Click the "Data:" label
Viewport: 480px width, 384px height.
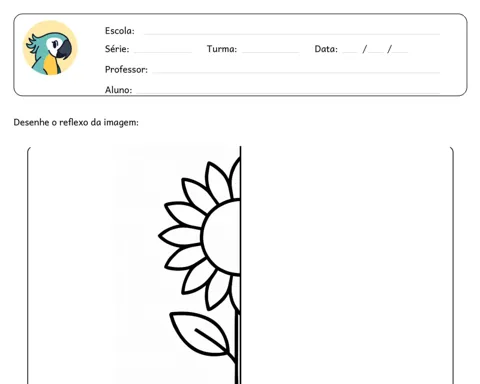click(326, 49)
